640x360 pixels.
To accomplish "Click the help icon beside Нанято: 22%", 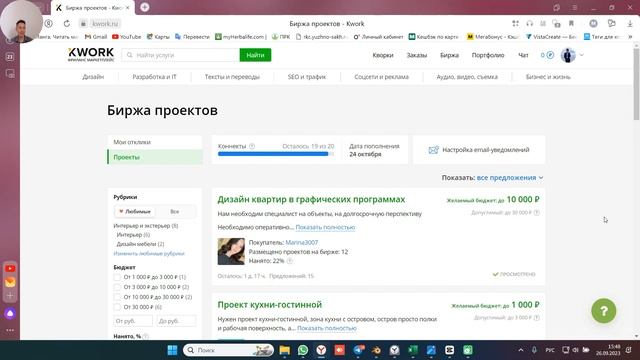I will click(x=290, y=261).
